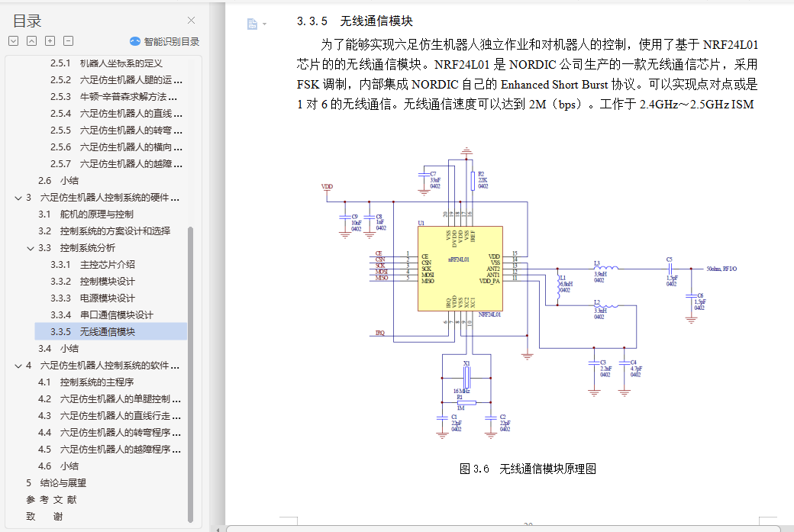Screen dimensions: 794x532
Task: Jump to 5 结论与展望
Action: (x=56, y=482)
